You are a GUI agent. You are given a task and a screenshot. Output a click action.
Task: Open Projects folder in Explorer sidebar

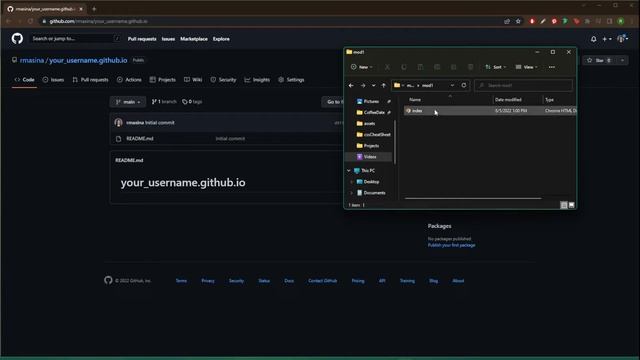371,146
